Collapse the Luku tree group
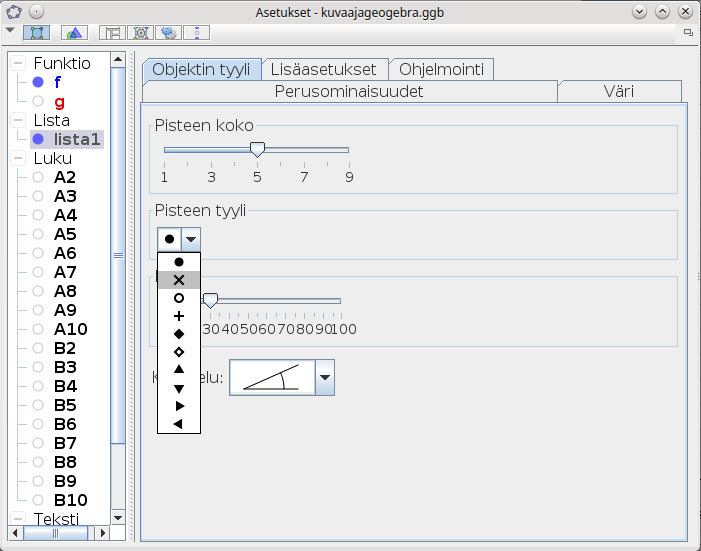This screenshot has height=551, width=701. pos(18,158)
